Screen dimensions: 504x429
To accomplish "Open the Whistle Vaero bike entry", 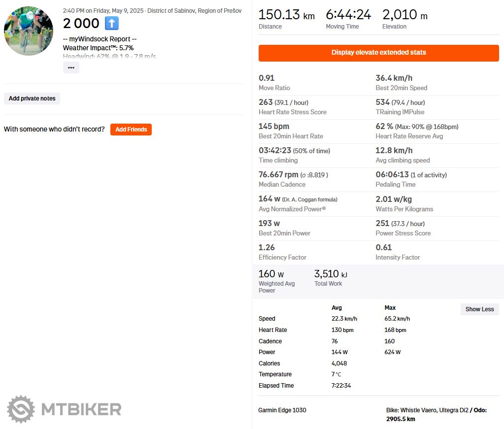I will click(x=427, y=410).
